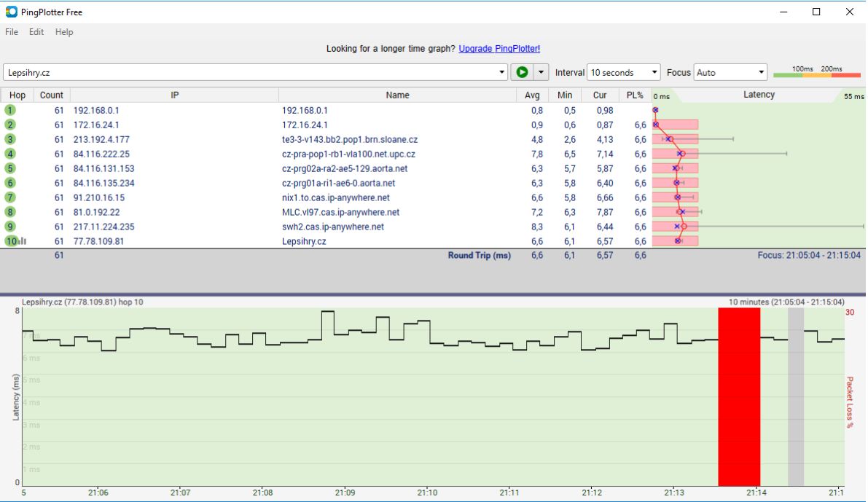Image resolution: width=868 pixels, height=502 pixels.
Task: Click the 21:09 time label on graph axis
Action: [x=345, y=493]
